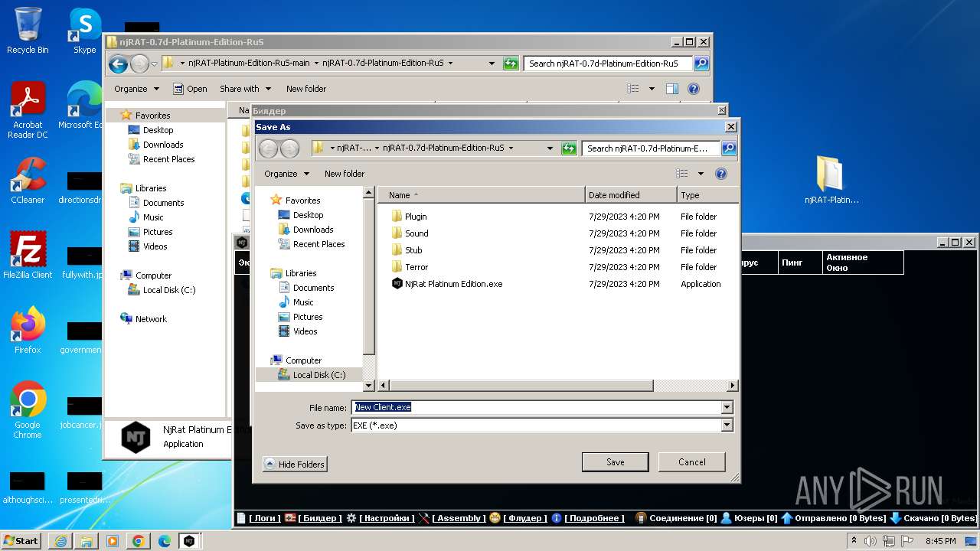Open Organize menu in Save As dialog
The image size is (980, 551).
(286, 174)
